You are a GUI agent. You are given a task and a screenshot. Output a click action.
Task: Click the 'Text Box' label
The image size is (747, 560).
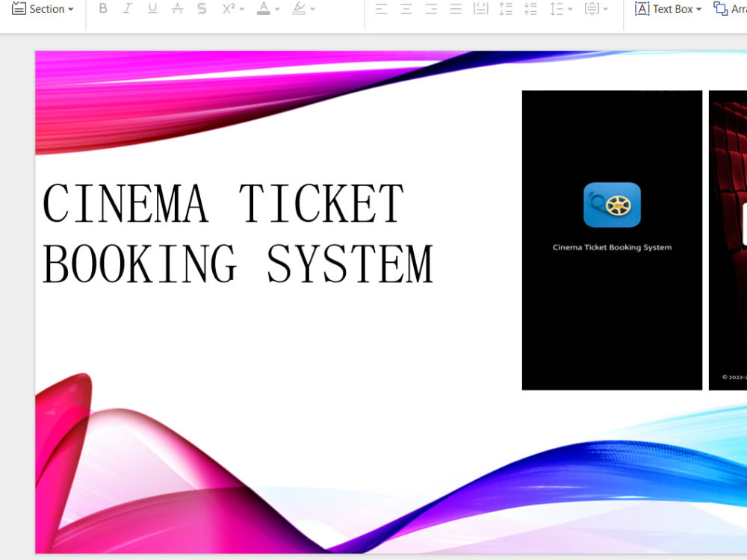pos(673,9)
